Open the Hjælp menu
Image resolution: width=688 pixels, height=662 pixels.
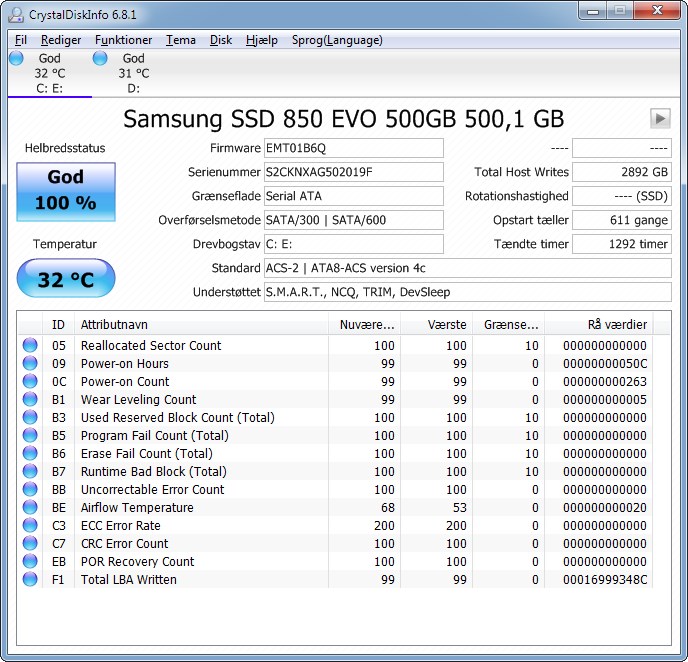coord(262,40)
